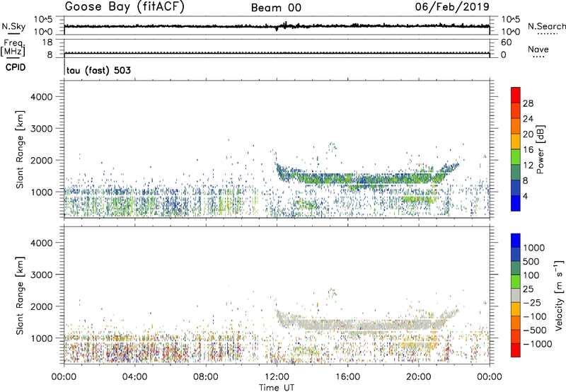Click the "−1000" label on the velocity color bar
The image size is (566, 392).
pyautogui.click(x=537, y=344)
